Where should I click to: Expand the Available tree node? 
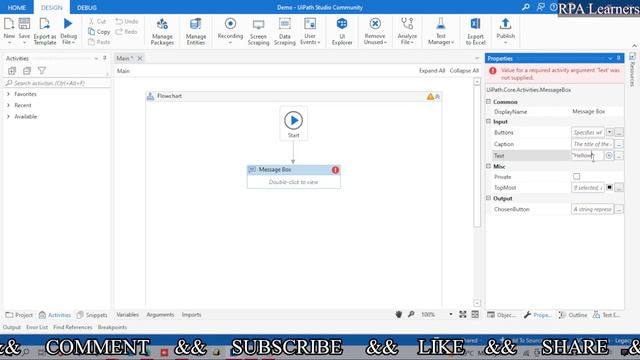[9, 117]
